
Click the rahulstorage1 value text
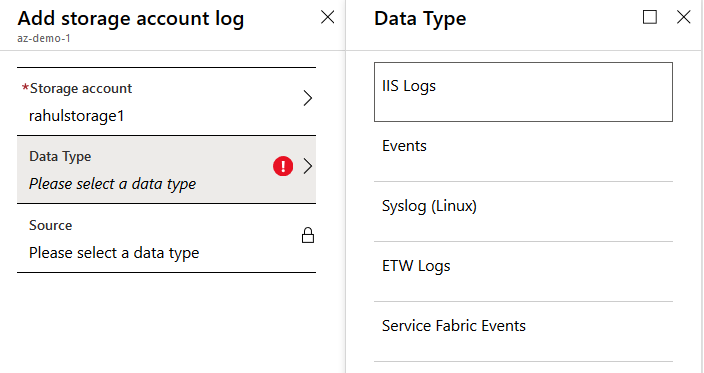click(76, 116)
